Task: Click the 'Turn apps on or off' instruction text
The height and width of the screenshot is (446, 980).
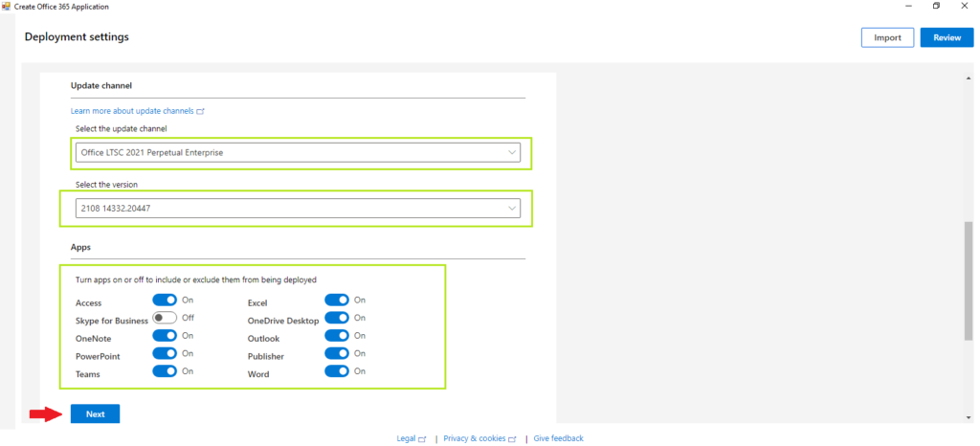Action: 195,279
